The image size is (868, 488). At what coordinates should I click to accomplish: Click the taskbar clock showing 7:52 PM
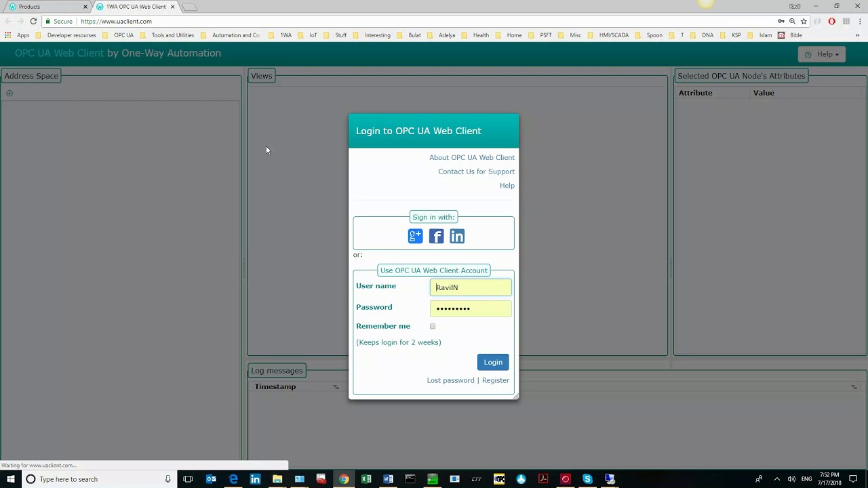pos(829,479)
